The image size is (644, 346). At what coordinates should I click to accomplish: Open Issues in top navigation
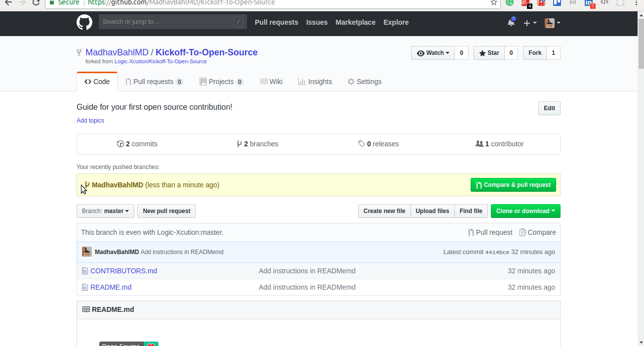click(317, 22)
